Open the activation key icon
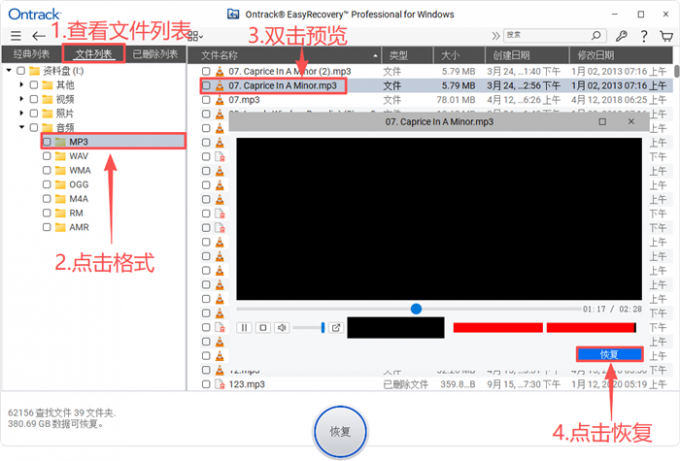 [621, 36]
